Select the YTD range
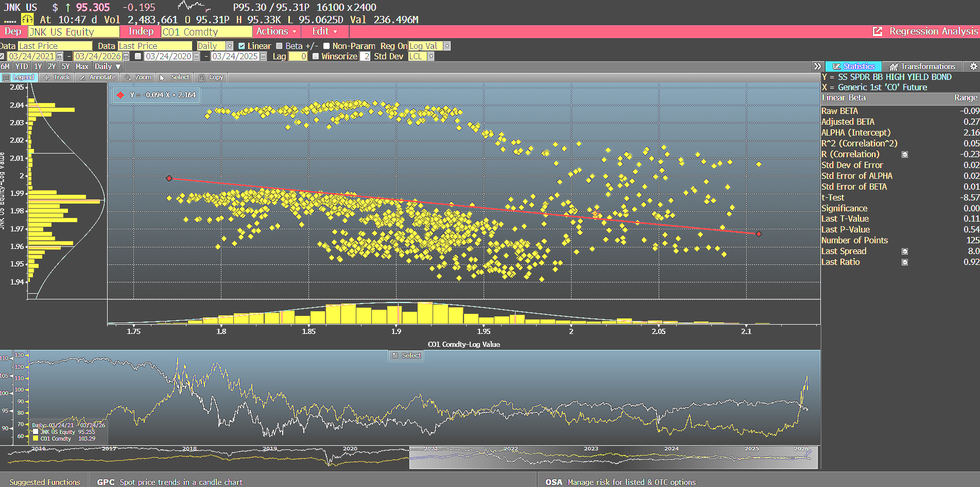This screenshot has height=487, width=980. coord(22,66)
